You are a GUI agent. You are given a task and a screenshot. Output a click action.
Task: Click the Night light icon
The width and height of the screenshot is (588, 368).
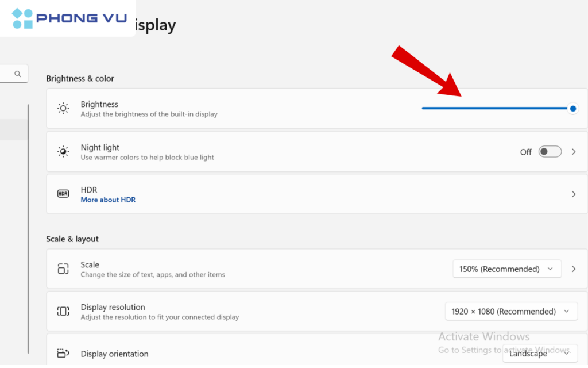click(x=63, y=152)
